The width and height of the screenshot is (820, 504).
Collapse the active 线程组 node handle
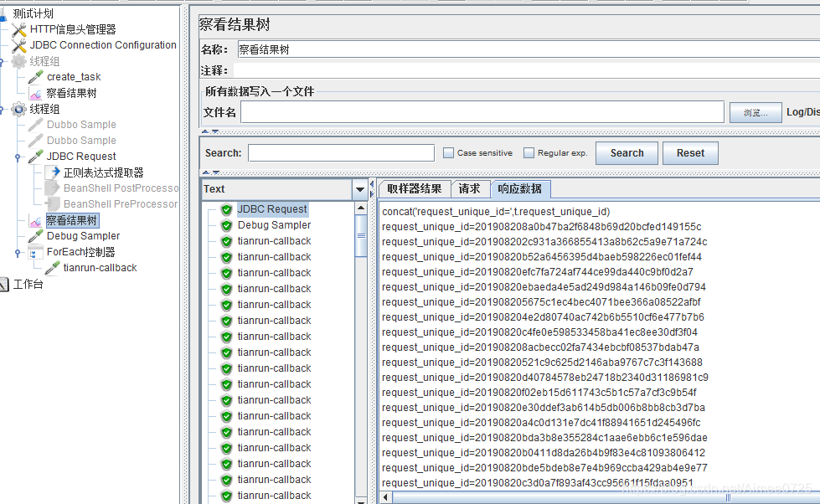(1, 110)
